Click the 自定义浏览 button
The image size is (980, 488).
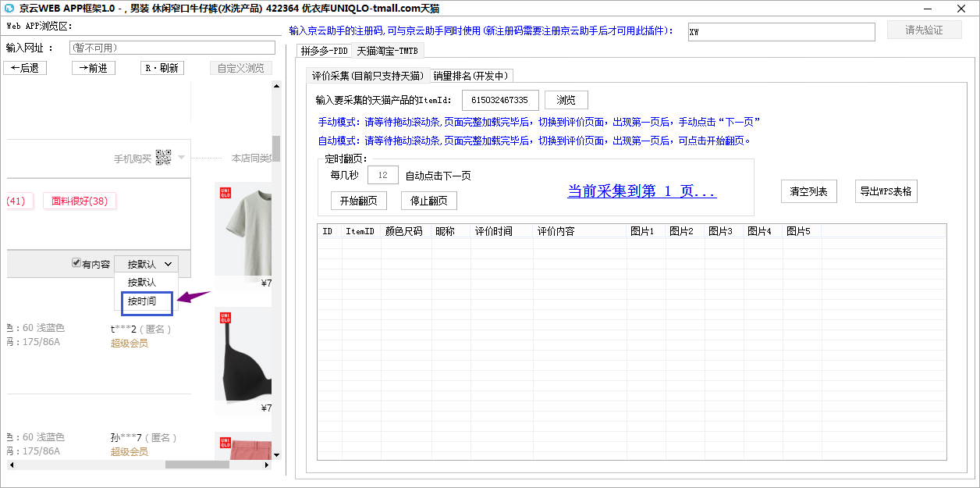(241, 68)
